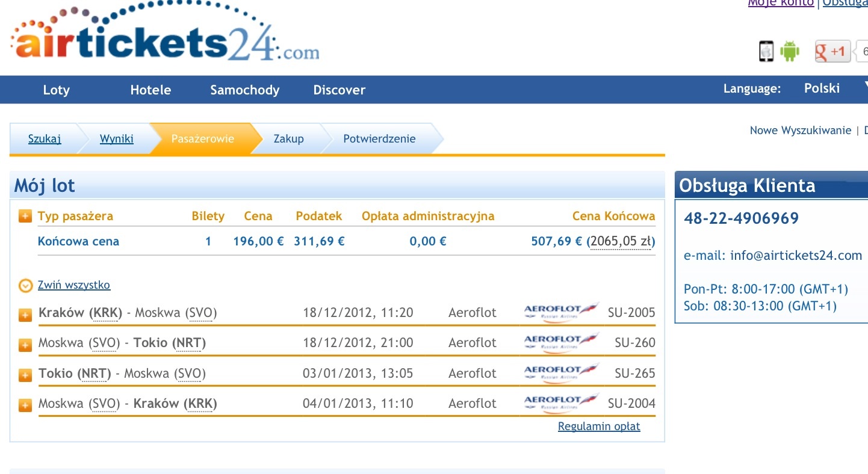The width and height of the screenshot is (868, 474).
Task: Click the Podatek column header
Action: 319,216
